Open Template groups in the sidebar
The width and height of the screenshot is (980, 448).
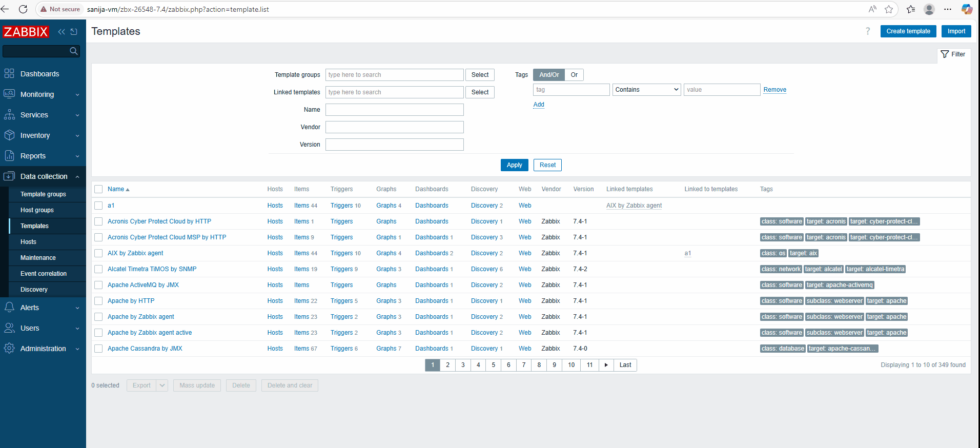43,194
